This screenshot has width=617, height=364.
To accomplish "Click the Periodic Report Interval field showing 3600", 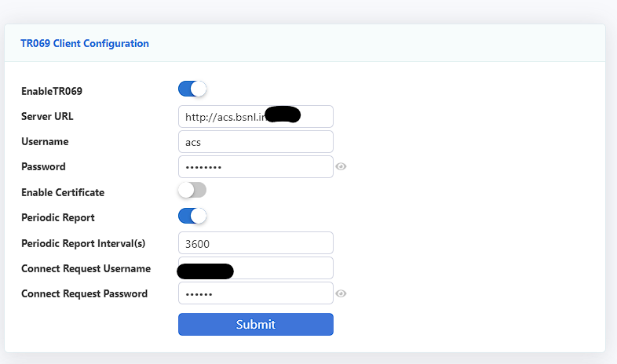I will point(256,242).
